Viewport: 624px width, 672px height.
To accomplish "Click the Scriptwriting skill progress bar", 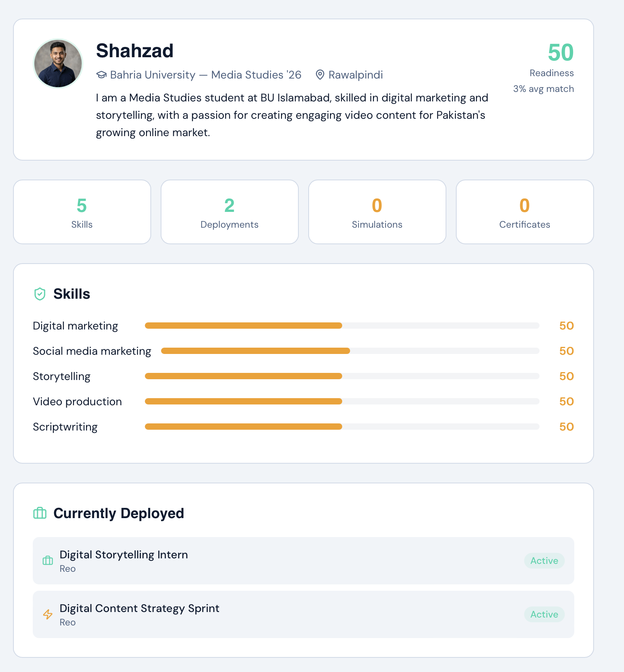I will 342,427.
